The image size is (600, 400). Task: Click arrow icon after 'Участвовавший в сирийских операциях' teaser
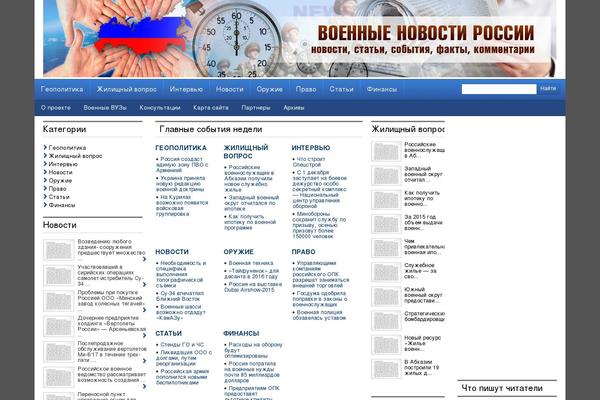[144, 284]
